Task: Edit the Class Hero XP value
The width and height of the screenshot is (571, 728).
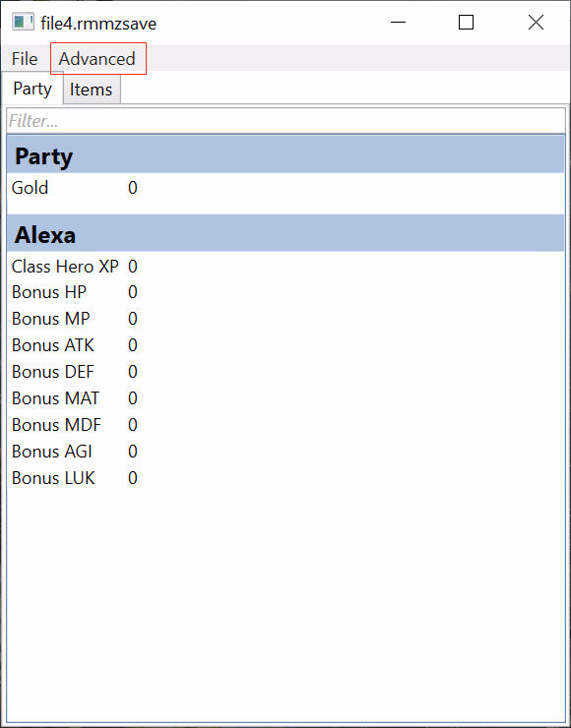Action: point(132,267)
